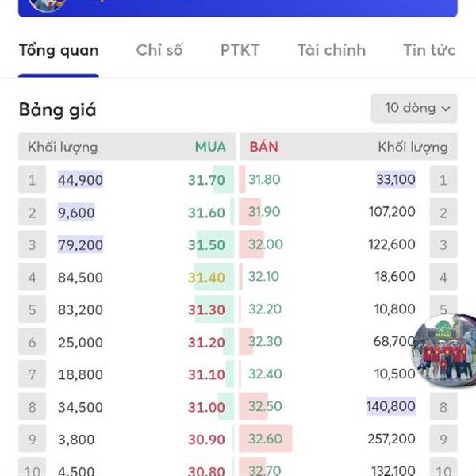This screenshot has width=476, height=476.
Task: Tap the avatar in the blue banner
Action: click(x=47, y=5)
